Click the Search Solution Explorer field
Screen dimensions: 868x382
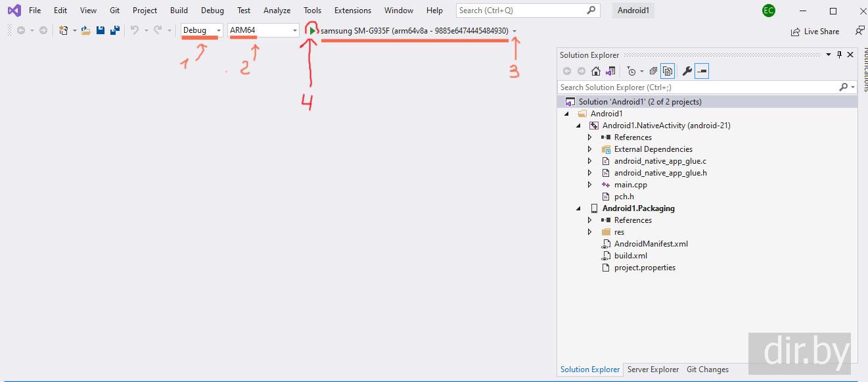[x=697, y=87]
